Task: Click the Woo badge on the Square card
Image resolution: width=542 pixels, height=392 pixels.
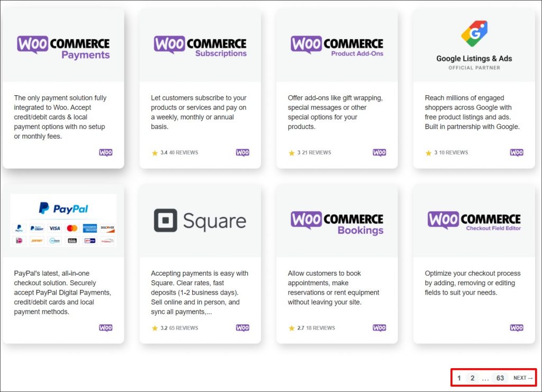Action: coord(242,327)
